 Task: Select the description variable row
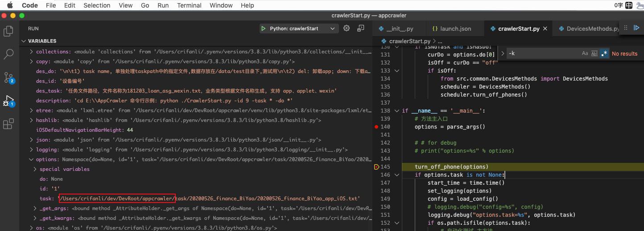195,101
